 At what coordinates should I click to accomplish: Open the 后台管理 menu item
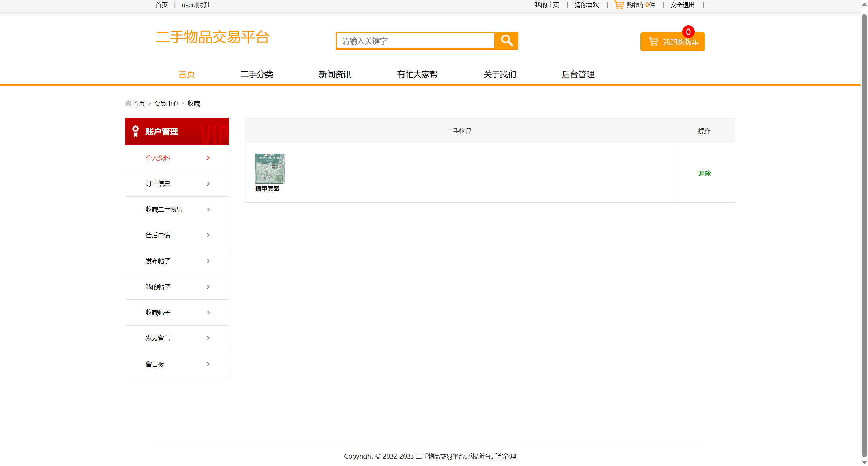coord(578,74)
